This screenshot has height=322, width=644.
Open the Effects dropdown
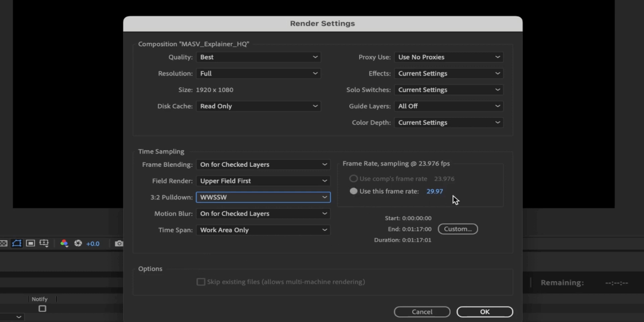[x=449, y=74]
